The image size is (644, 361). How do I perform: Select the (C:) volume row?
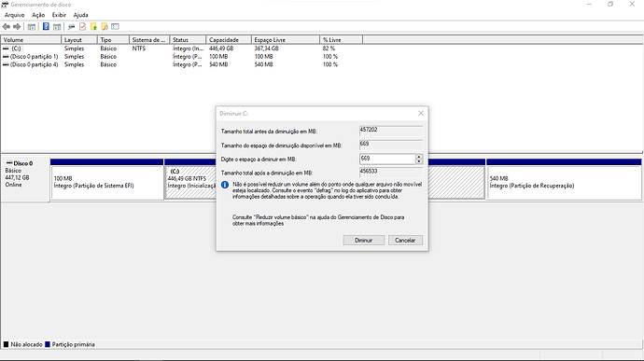point(182,49)
